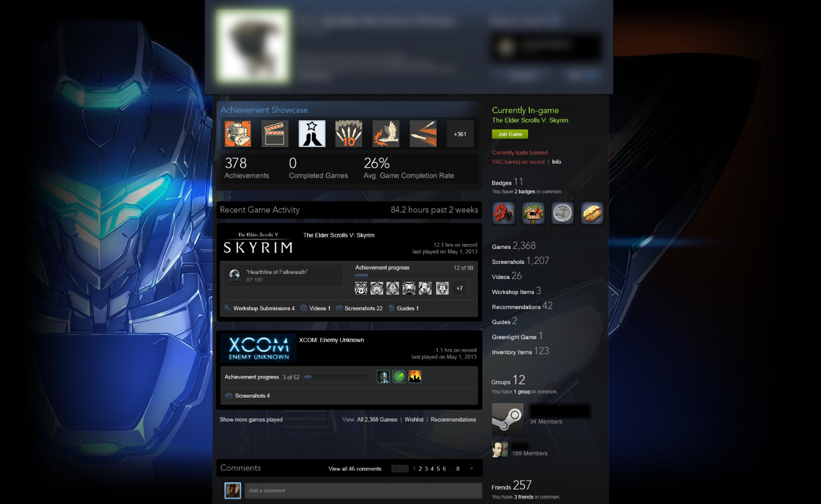821x504 pixels.
Task: Open Skyrim Guides document icon
Action: (392, 308)
